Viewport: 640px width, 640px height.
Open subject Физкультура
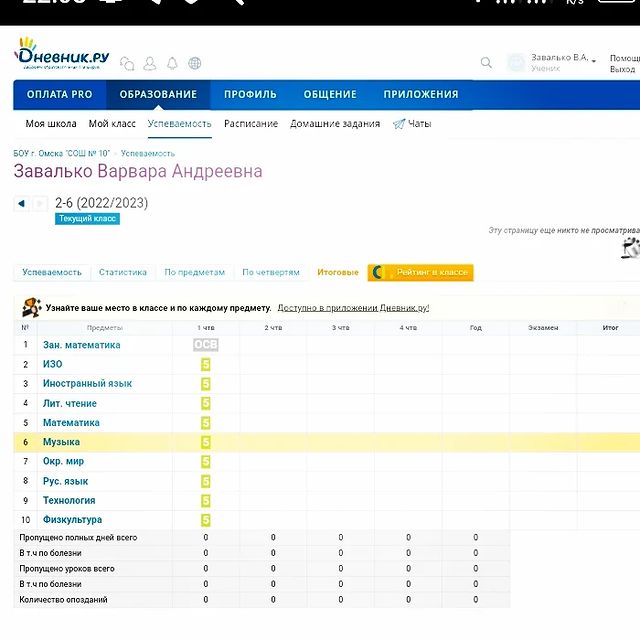pyautogui.click(x=72, y=520)
